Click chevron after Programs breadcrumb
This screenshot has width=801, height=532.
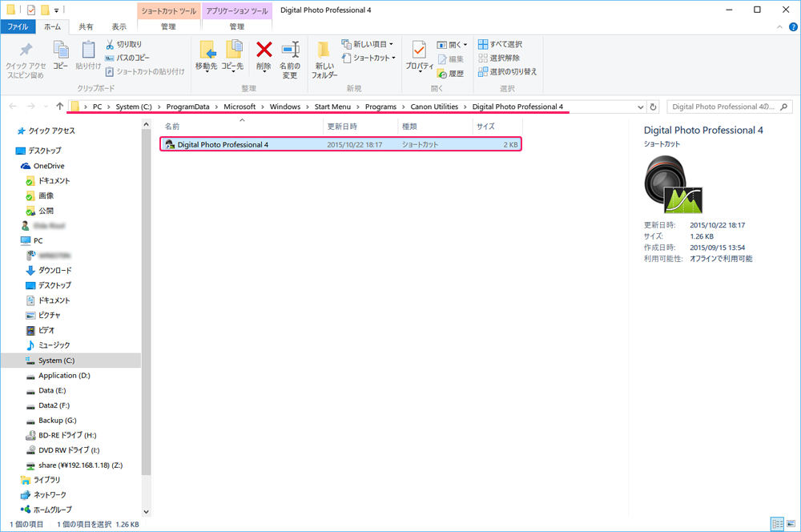pos(404,107)
